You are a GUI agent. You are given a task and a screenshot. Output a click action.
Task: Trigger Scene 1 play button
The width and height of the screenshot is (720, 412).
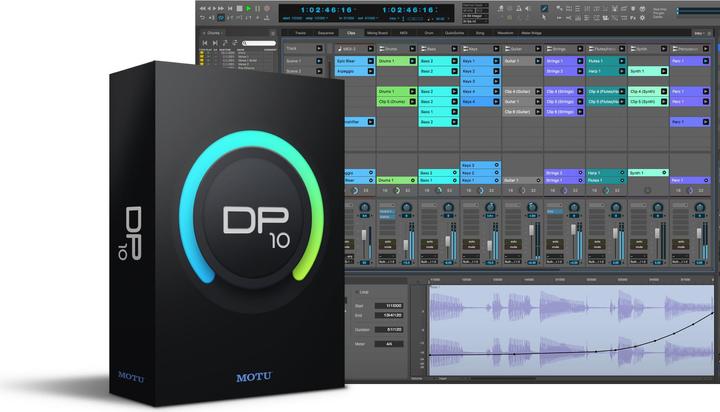[x=319, y=61]
